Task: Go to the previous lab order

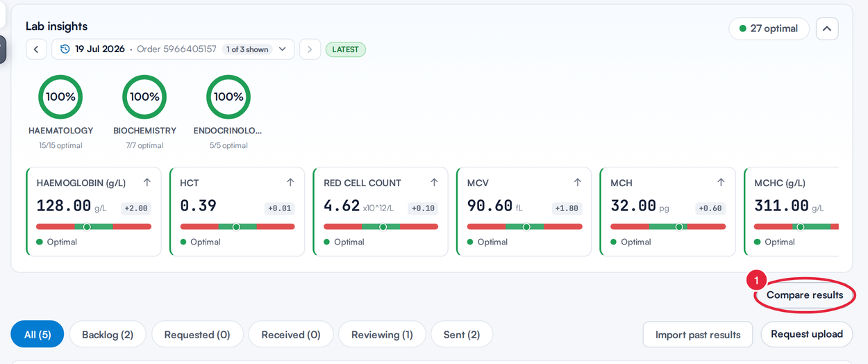Action: [x=36, y=49]
